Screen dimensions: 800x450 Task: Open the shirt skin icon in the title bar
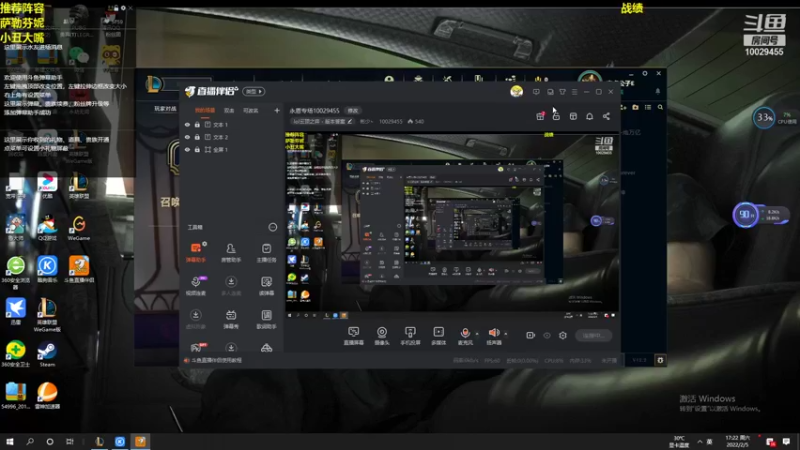pyautogui.click(x=562, y=92)
